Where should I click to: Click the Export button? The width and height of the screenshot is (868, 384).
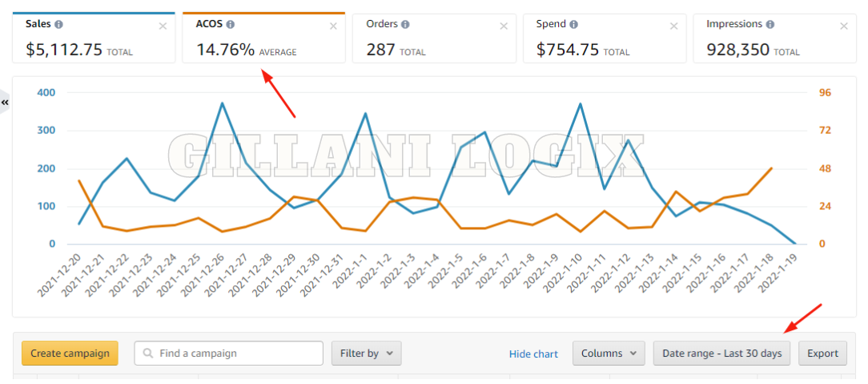pyautogui.click(x=822, y=354)
